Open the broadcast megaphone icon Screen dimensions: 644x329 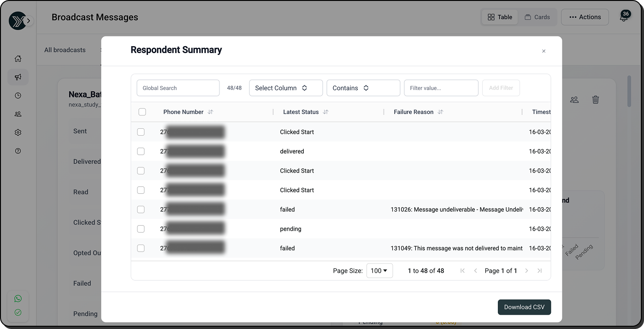18,77
